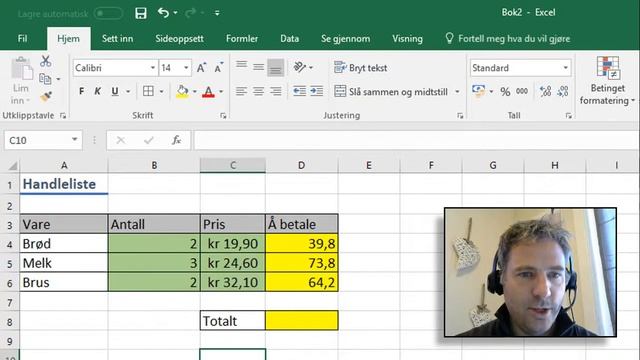Image resolution: width=640 pixels, height=360 pixels.
Task: Open Skrift font dialog launcher
Action: pos(223,116)
